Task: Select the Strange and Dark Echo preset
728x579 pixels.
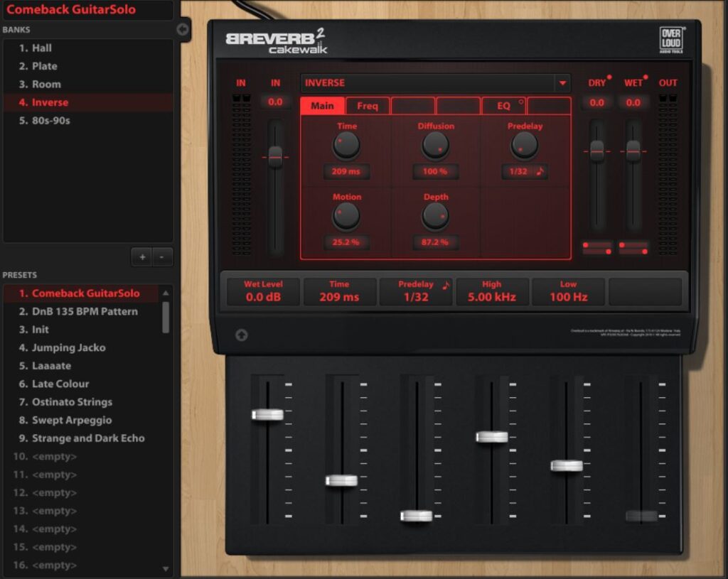Action: (82, 438)
